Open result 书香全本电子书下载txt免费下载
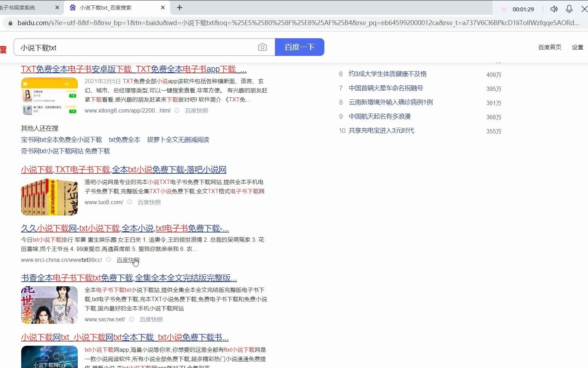This screenshot has width=588, height=368. click(129, 278)
